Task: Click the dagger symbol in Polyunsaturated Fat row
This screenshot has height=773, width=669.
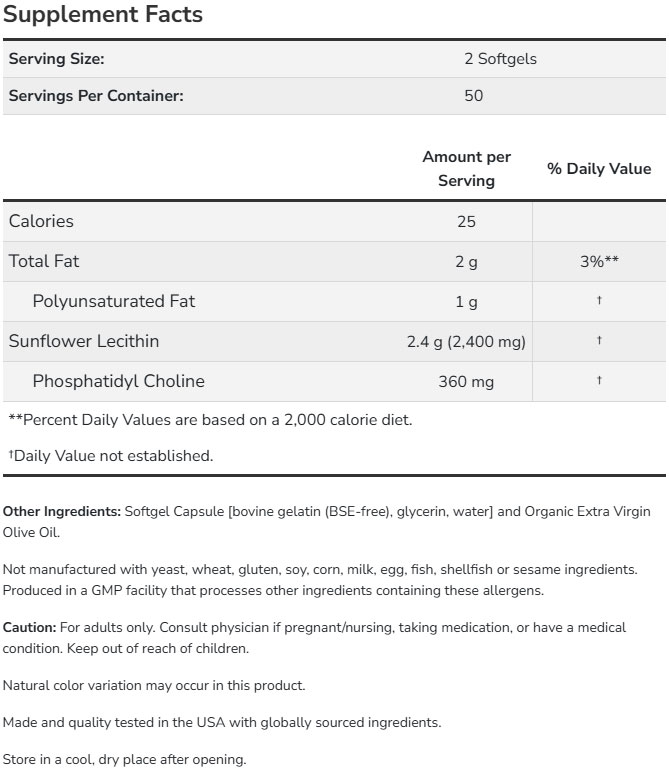Action: point(599,301)
